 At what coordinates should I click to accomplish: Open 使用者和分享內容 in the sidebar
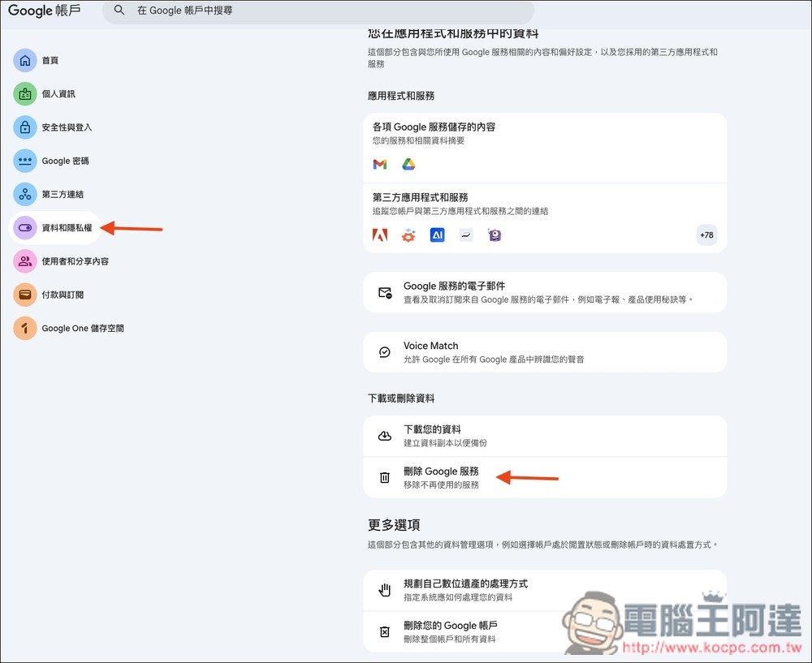61,261
